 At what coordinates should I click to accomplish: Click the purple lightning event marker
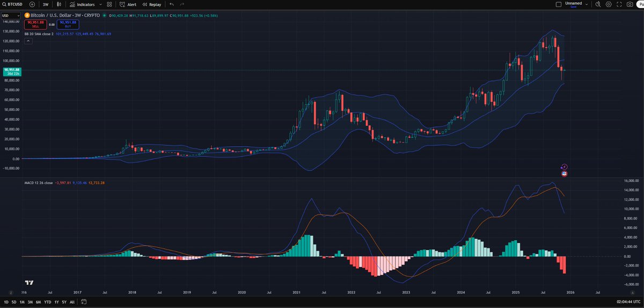[x=565, y=167]
